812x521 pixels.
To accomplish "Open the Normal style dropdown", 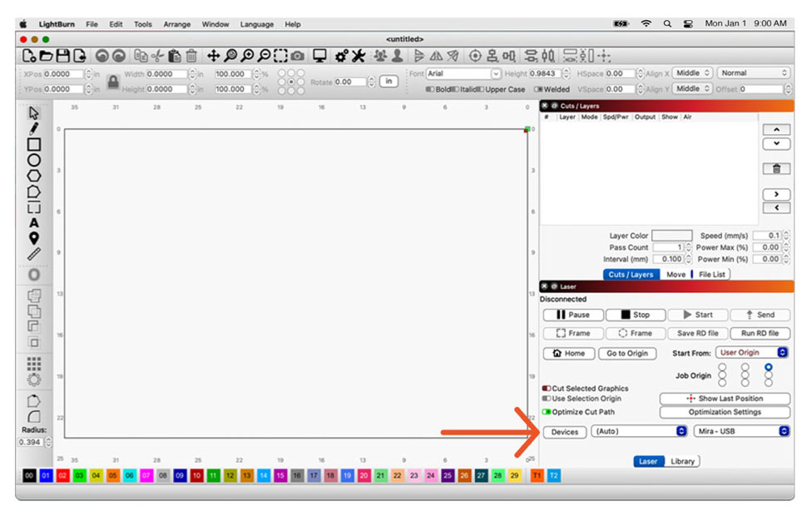I will (754, 73).
